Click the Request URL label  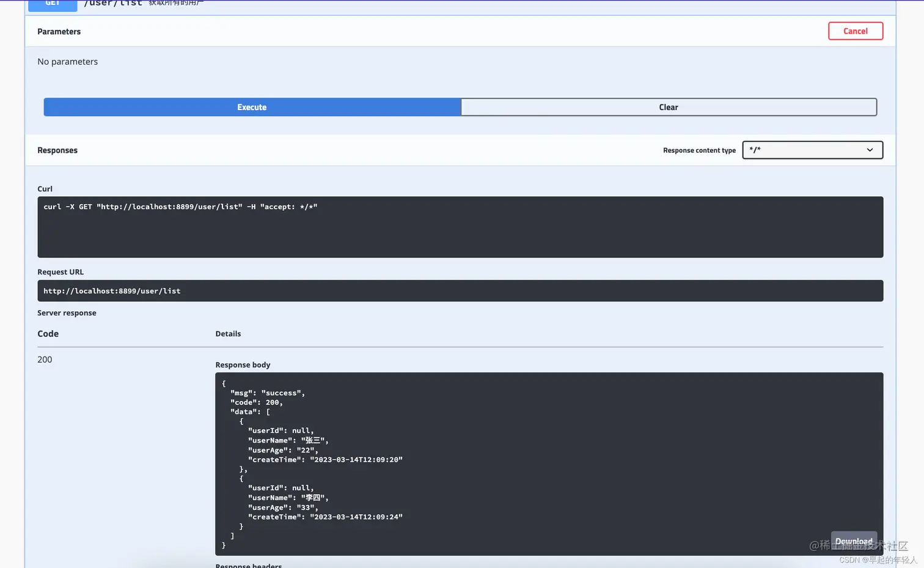pyautogui.click(x=61, y=272)
